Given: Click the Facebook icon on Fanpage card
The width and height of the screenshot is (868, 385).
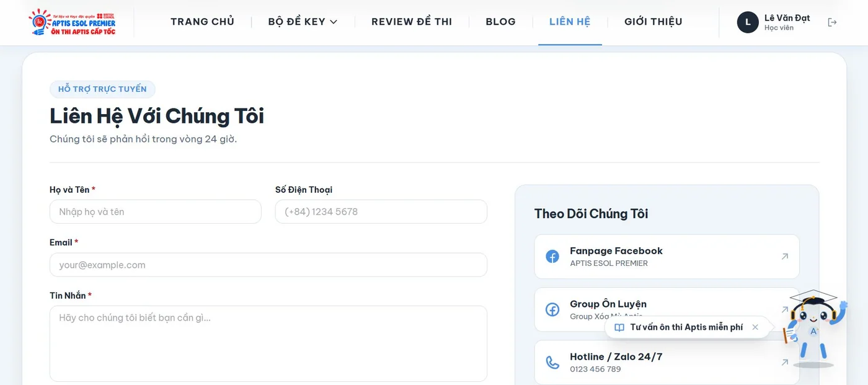Looking at the screenshot, I should 552,257.
